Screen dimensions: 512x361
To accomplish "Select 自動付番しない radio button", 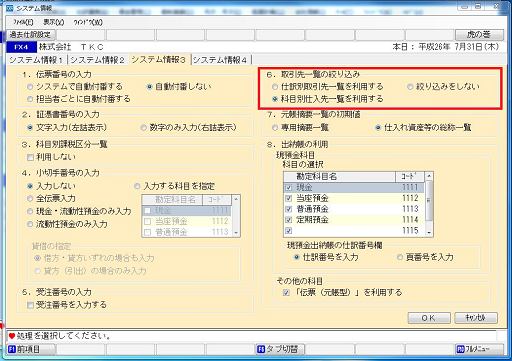I will click(150, 87).
